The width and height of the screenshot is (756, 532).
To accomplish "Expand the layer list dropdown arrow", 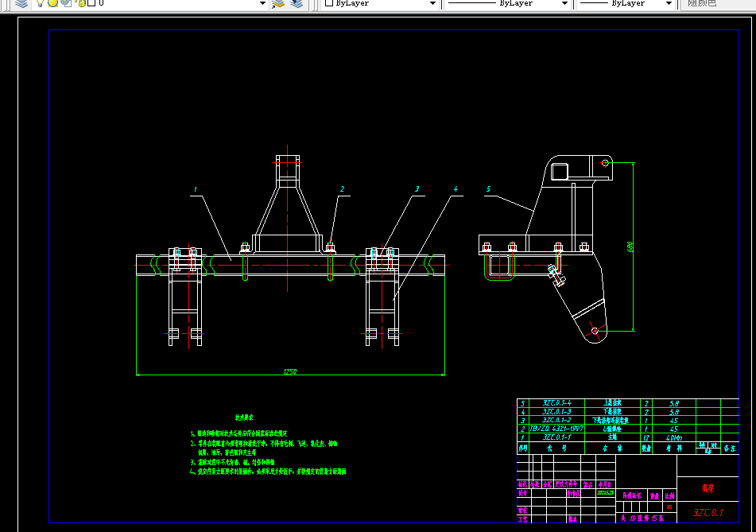I will [263, 3].
